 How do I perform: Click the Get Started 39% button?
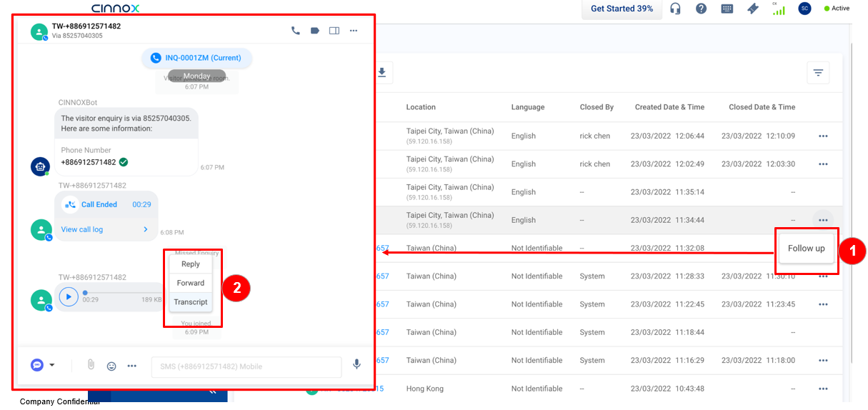622,9
